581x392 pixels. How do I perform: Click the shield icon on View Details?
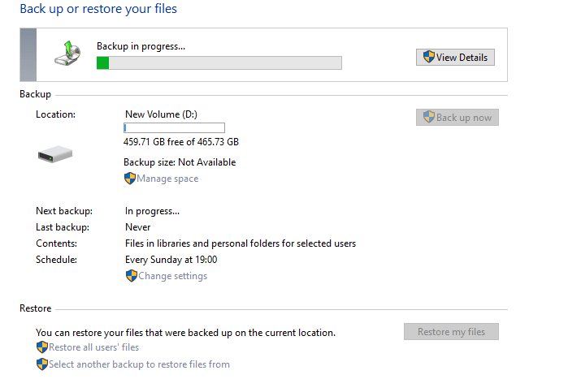pos(429,57)
